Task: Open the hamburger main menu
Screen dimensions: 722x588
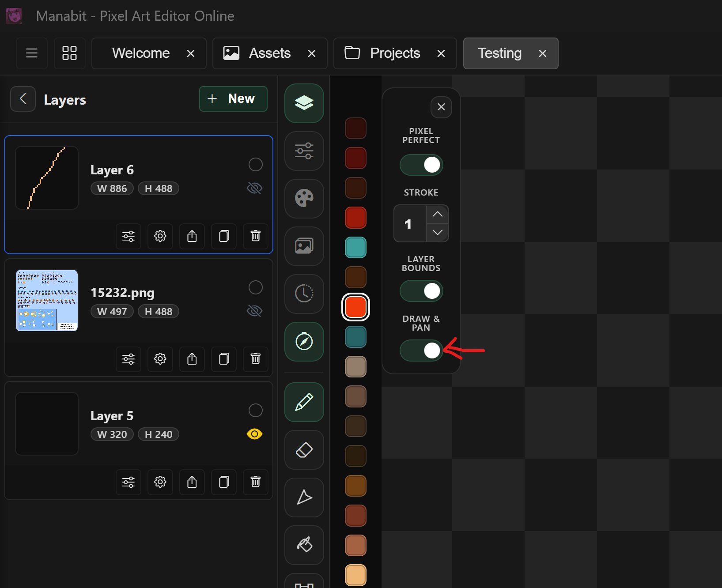Action: click(32, 53)
